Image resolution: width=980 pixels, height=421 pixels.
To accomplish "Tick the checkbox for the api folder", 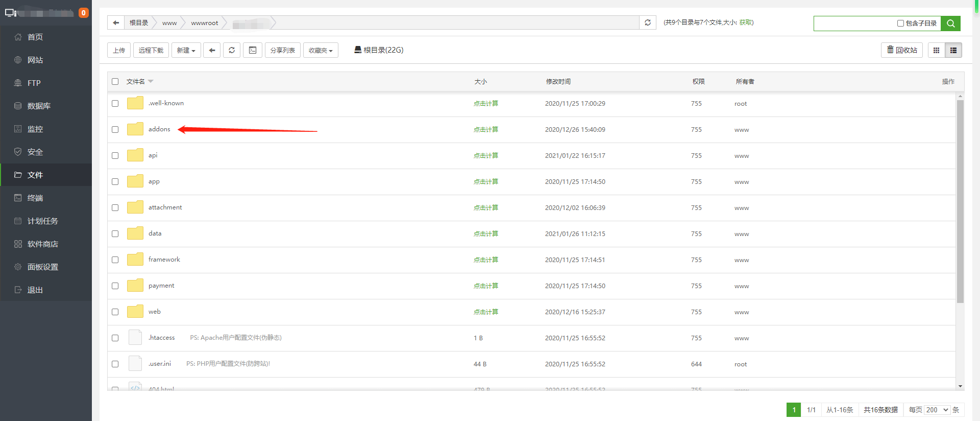I will [115, 156].
